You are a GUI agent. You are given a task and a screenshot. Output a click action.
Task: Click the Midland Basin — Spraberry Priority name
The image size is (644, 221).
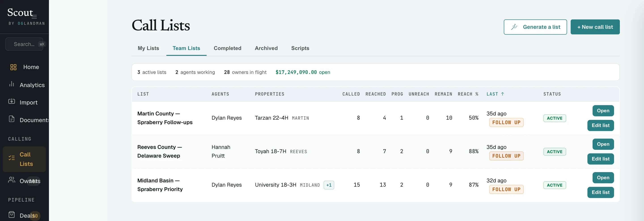pyautogui.click(x=160, y=185)
